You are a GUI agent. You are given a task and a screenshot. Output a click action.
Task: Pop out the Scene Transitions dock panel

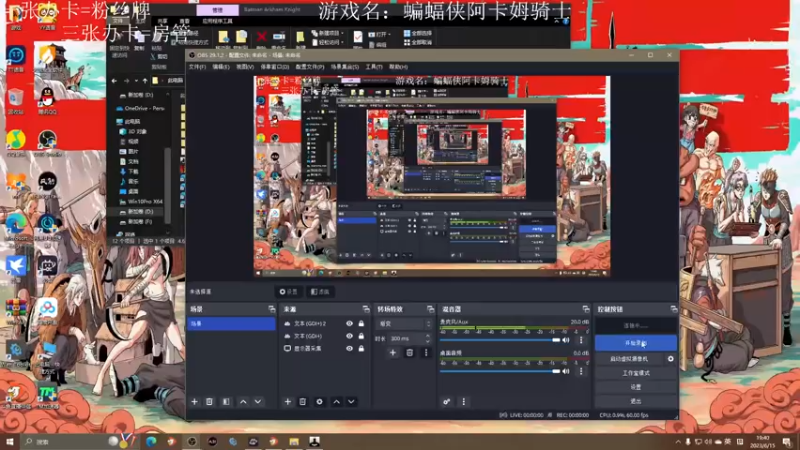(x=431, y=309)
